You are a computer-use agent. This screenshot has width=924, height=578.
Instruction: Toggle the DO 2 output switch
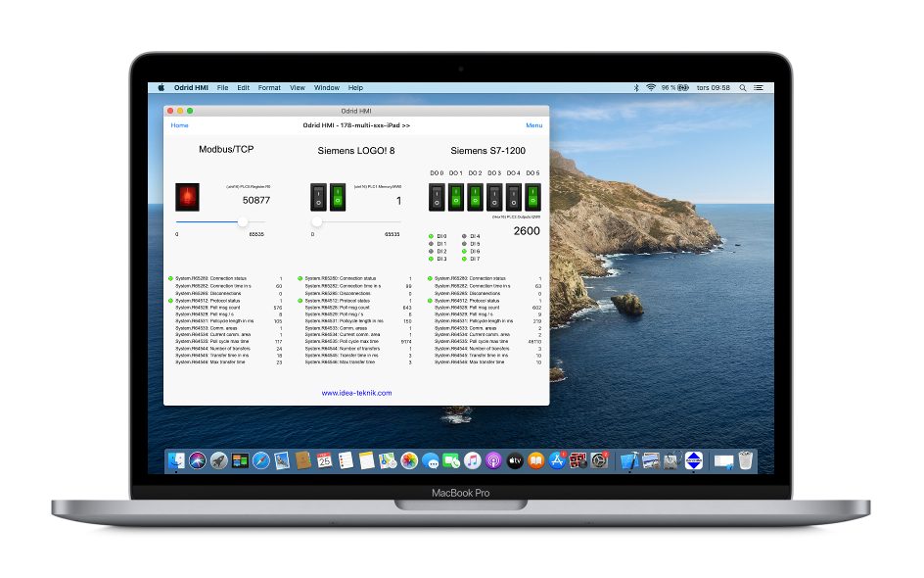(x=475, y=198)
